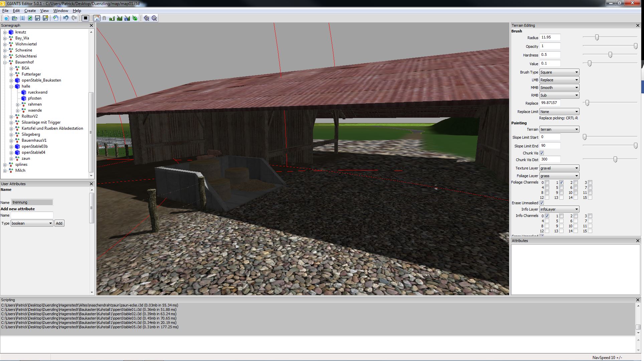Open the Replace Limit dropdown
Image resolution: width=644 pixels, height=361 pixels.
click(559, 112)
